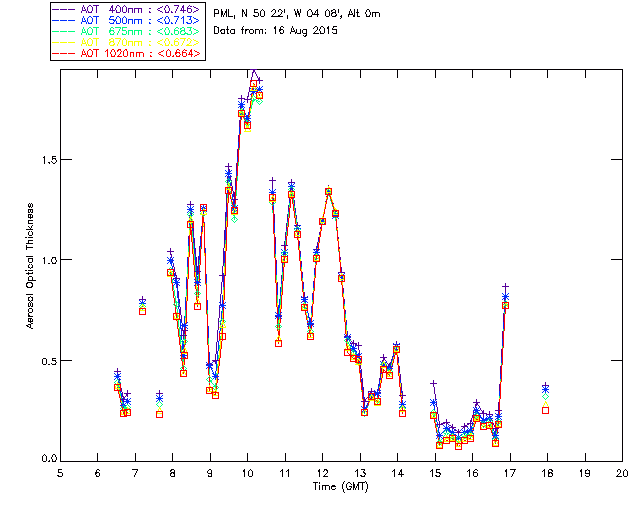Image resolution: width=640 pixels, height=512 pixels.
Task: Click the x-axis tick label 12
Action: [323, 473]
